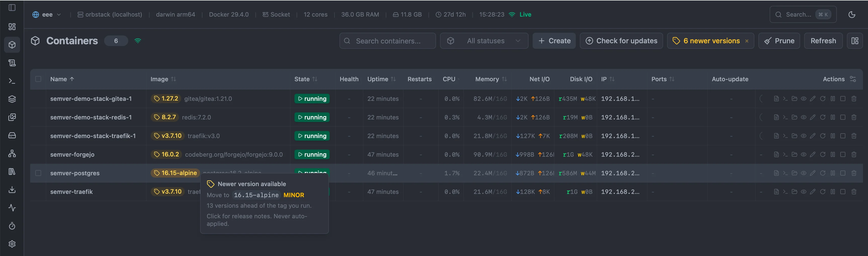Delete semver-demo-stack-traefik-1 with trash icon
The width and height of the screenshot is (868, 256).
click(854, 136)
